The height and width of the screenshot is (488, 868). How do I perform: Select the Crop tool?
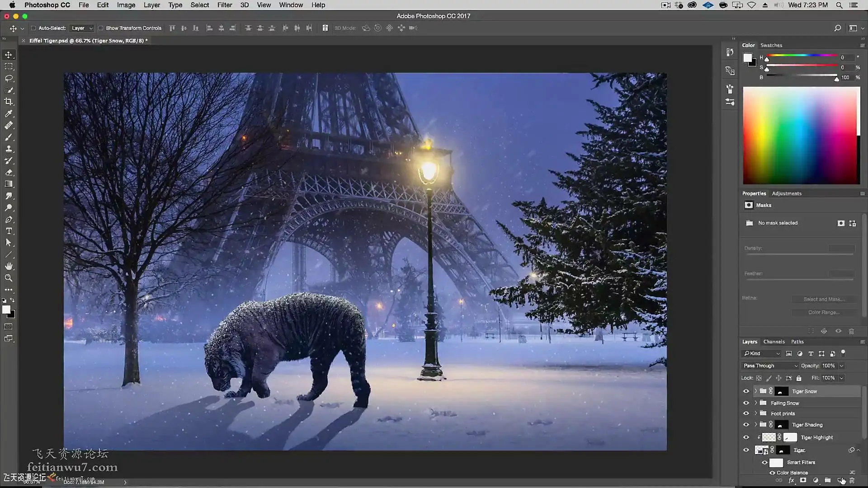9,102
